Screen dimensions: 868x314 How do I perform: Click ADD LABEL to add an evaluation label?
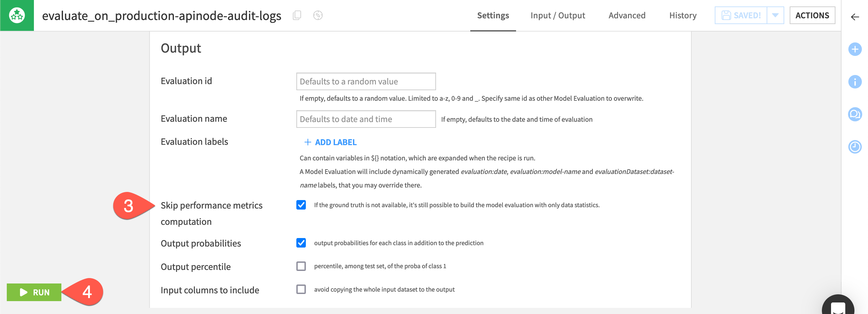click(x=330, y=142)
